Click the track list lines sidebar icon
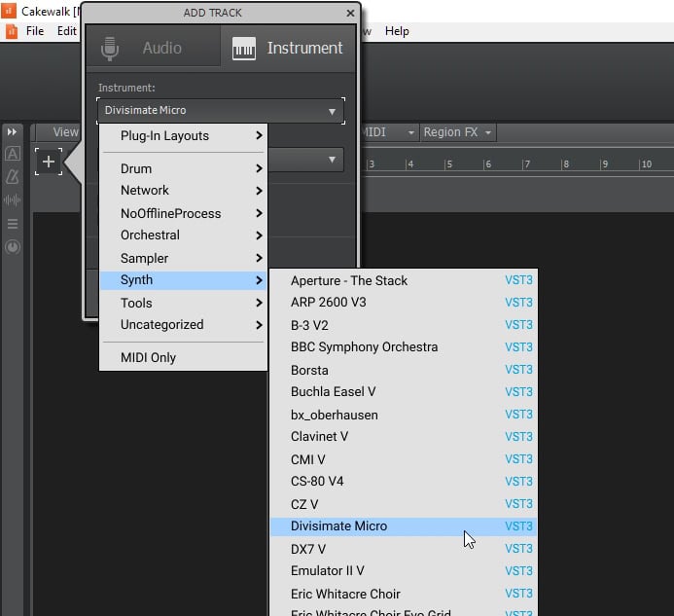 [x=13, y=224]
